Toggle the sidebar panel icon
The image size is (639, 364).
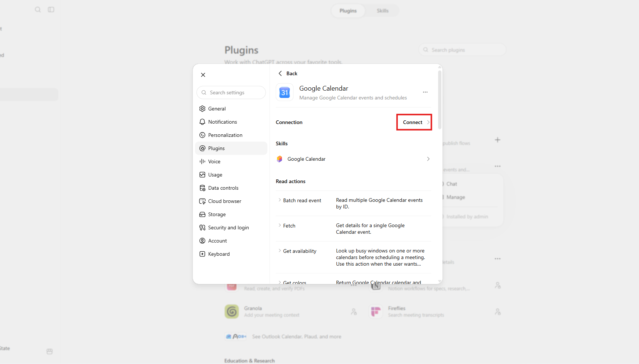(51, 10)
